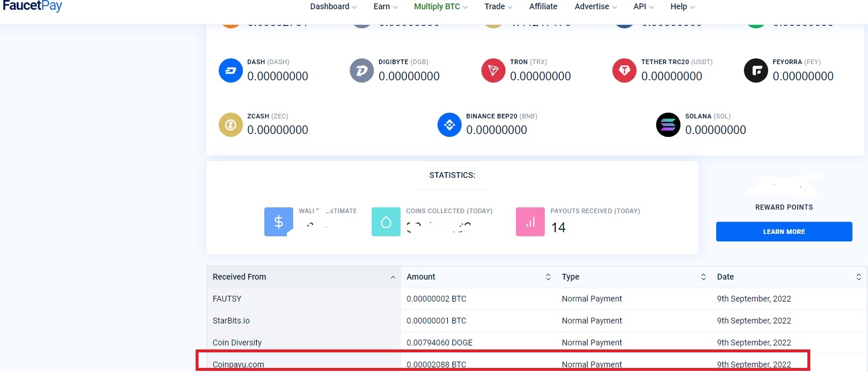Viewport: 868px width, 372px height.
Task: Expand the API menu
Action: (643, 6)
